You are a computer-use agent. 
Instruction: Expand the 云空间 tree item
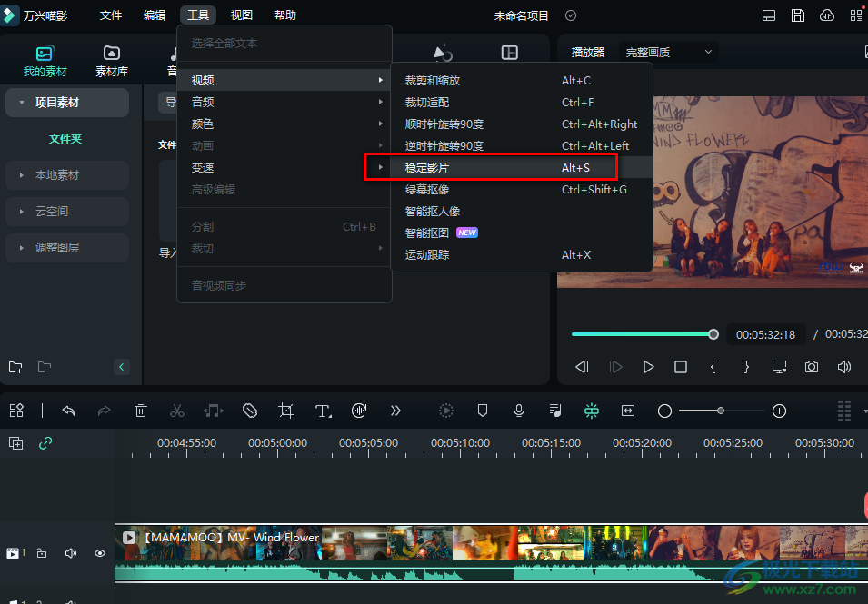[x=22, y=212]
